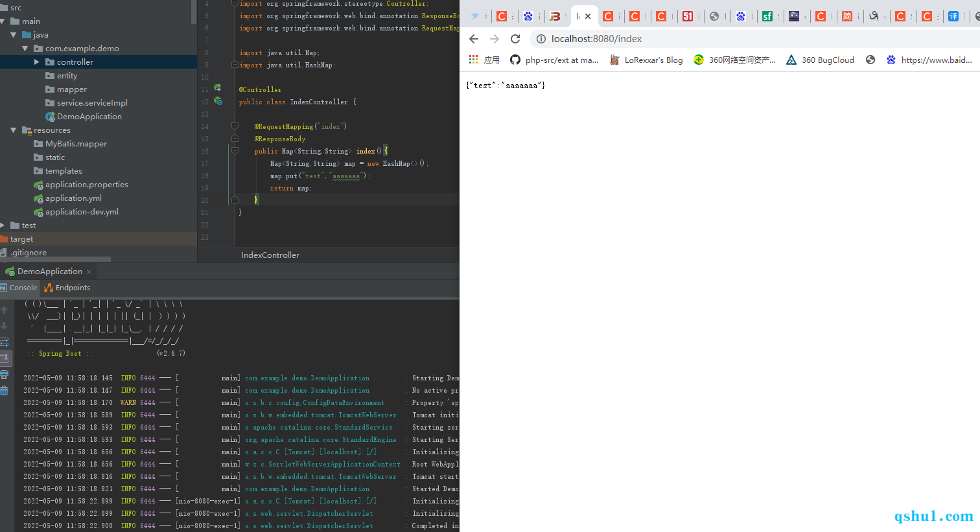
Task: Go back in the browser
Action: tap(474, 39)
